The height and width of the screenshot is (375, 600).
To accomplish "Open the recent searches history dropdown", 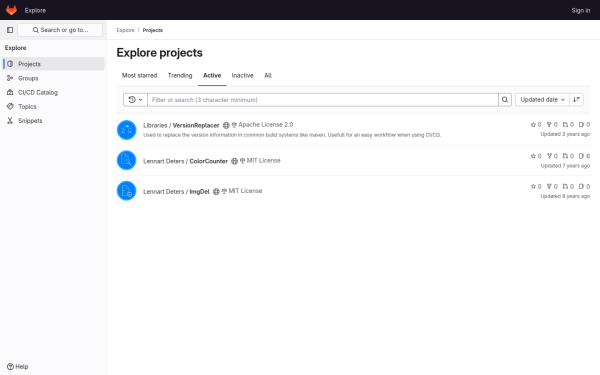I will 135,100.
